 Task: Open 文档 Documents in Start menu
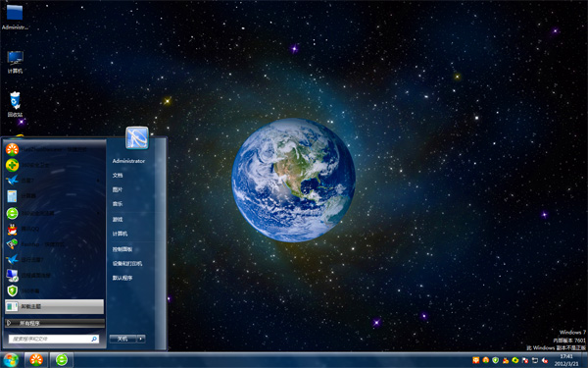[118, 176]
